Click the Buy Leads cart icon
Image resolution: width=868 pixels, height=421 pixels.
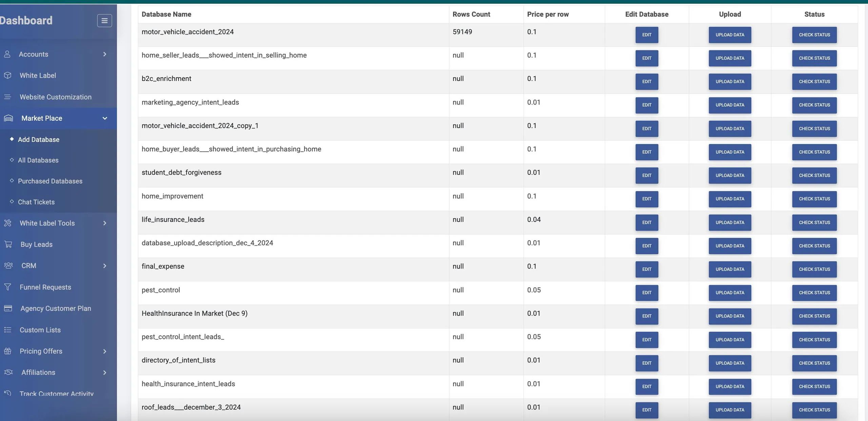tap(8, 244)
